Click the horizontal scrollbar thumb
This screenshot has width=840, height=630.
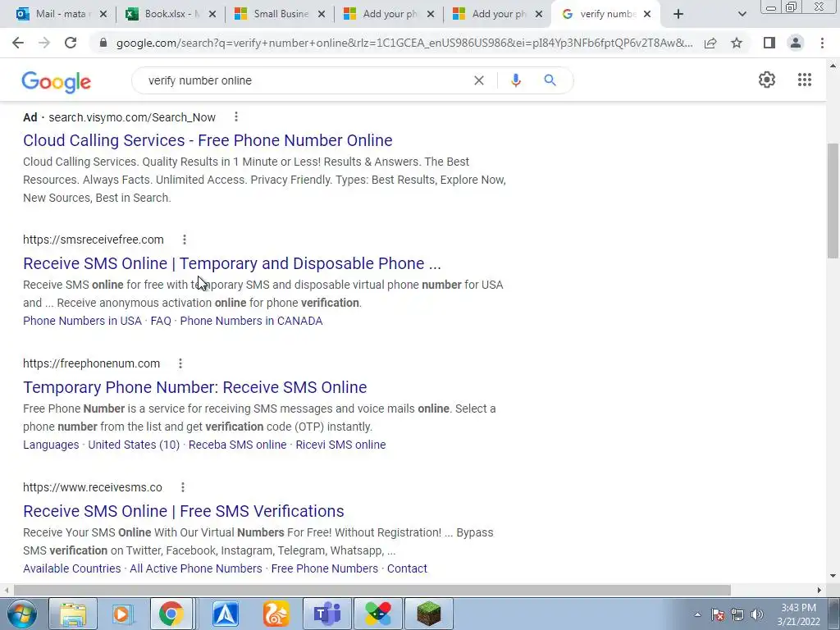pyautogui.click(x=372, y=590)
